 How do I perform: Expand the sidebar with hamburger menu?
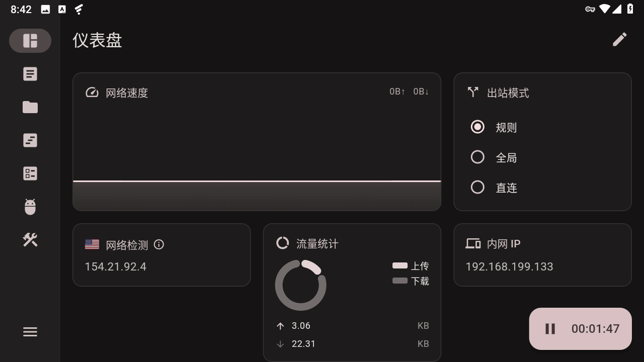tap(30, 332)
